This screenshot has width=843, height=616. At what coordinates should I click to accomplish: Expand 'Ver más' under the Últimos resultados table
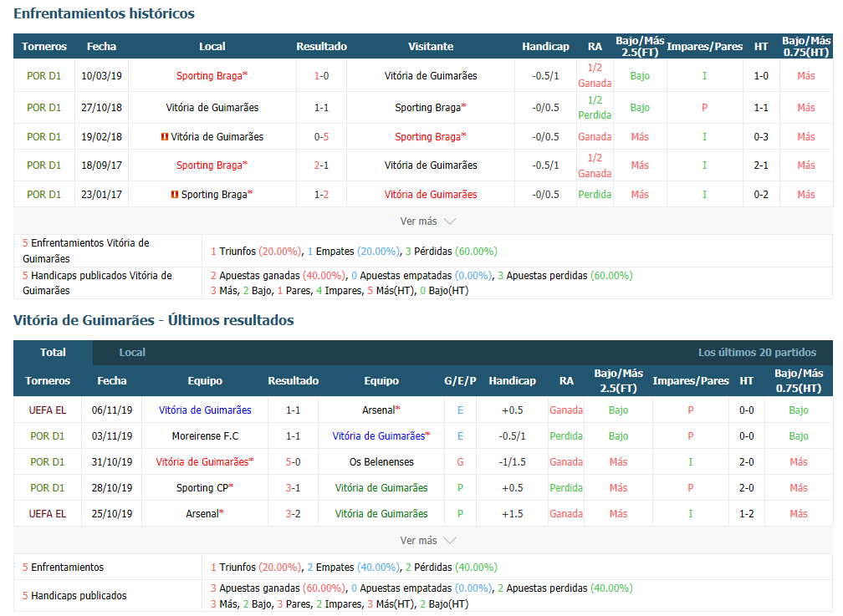(427, 541)
